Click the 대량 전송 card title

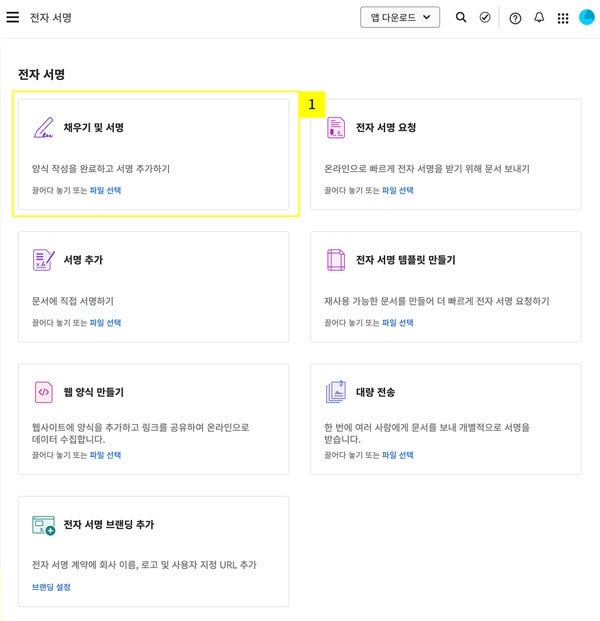375,392
